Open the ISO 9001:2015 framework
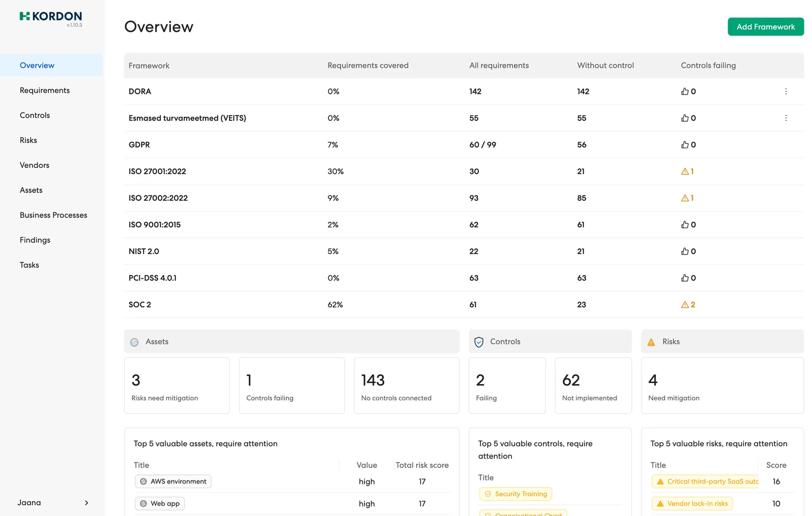The width and height of the screenshot is (812, 516). point(464,225)
